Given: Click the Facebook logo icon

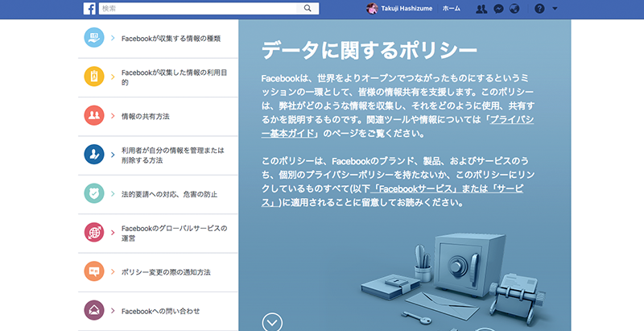Looking at the screenshot, I should click(x=89, y=8).
